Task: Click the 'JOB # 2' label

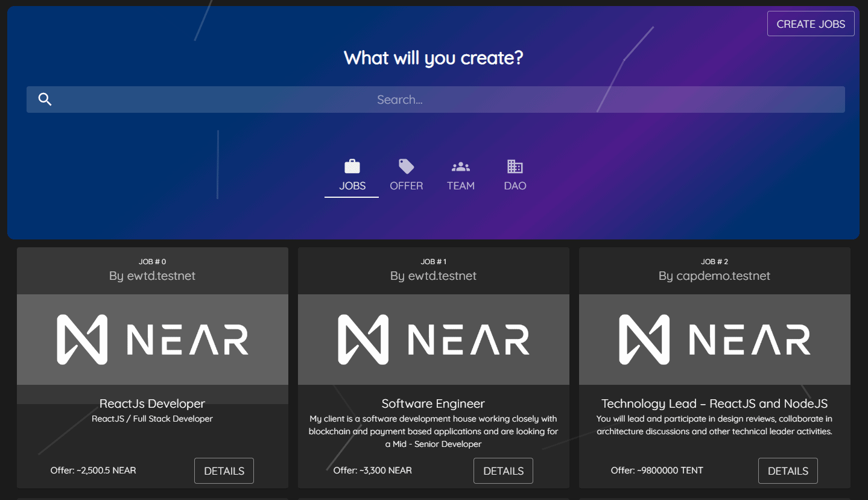Action: pyautogui.click(x=714, y=262)
